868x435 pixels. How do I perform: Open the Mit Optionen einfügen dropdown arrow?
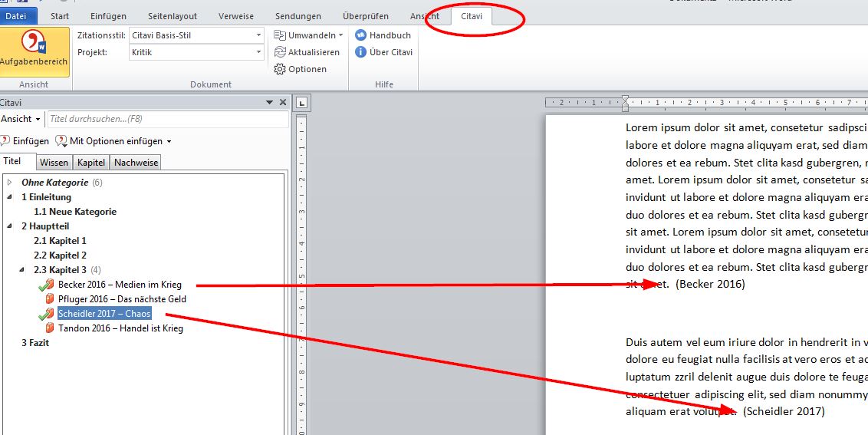(168, 141)
